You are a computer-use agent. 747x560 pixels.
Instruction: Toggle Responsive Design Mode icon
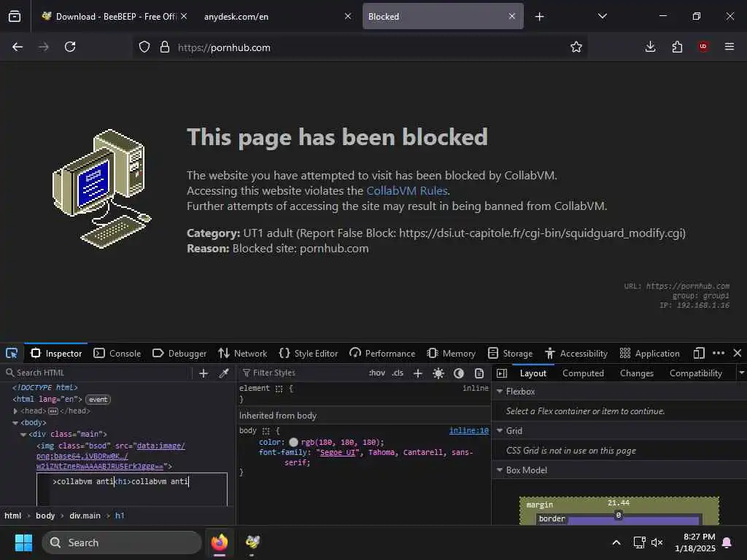699,353
